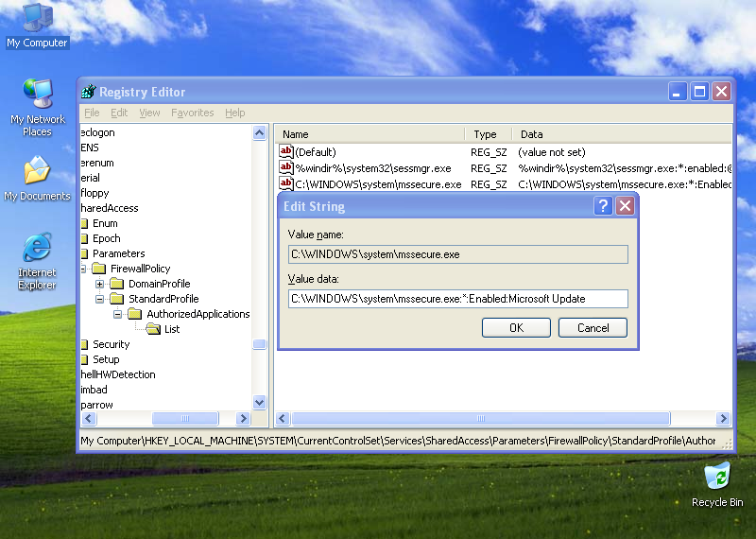
Task: Open the My Documents desktop icon
Action: pos(37,178)
